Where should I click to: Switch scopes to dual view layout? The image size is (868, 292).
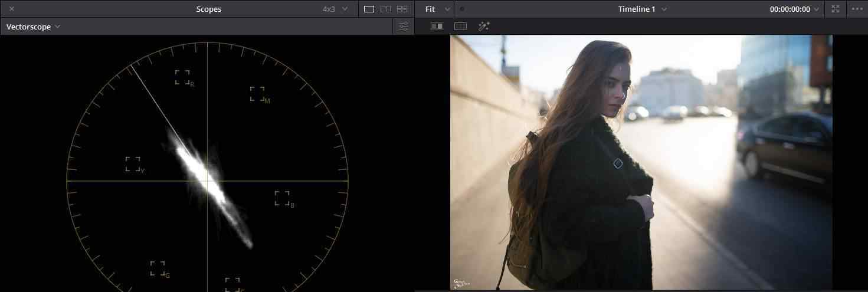[x=385, y=9]
